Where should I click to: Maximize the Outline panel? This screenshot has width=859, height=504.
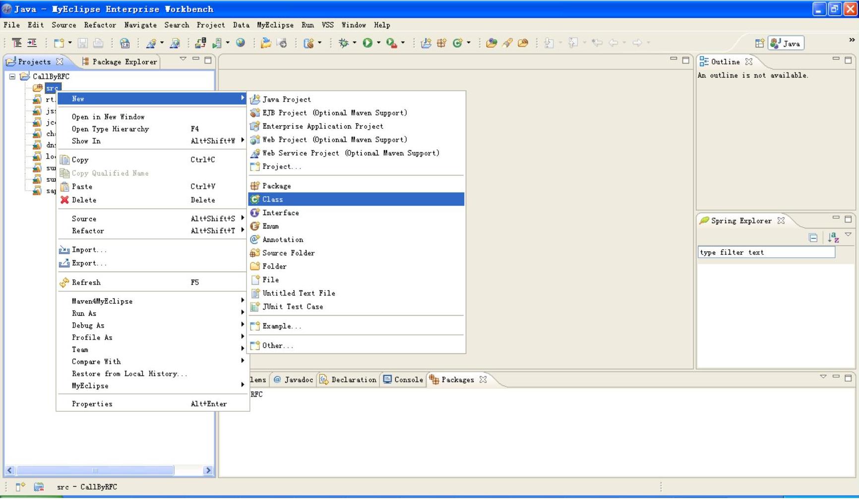pyautogui.click(x=848, y=60)
